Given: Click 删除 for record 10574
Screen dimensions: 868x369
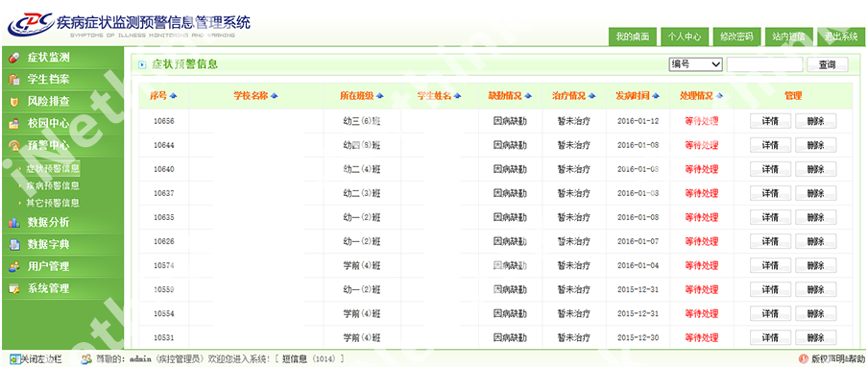Looking at the screenshot, I should [x=815, y=266].
